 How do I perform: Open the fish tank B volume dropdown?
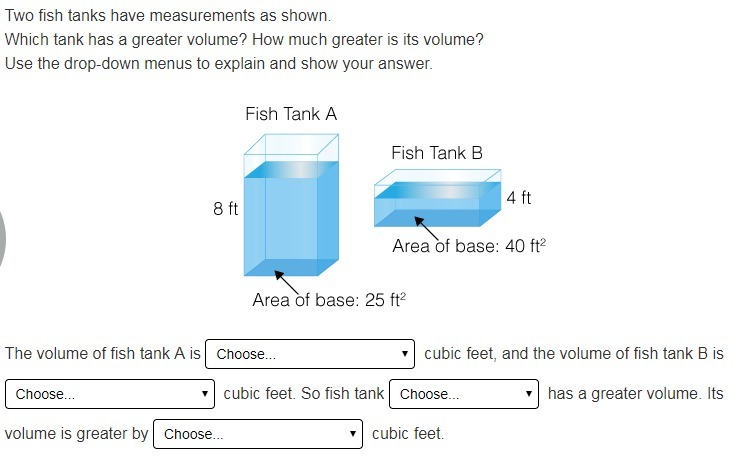coord(110,394)
